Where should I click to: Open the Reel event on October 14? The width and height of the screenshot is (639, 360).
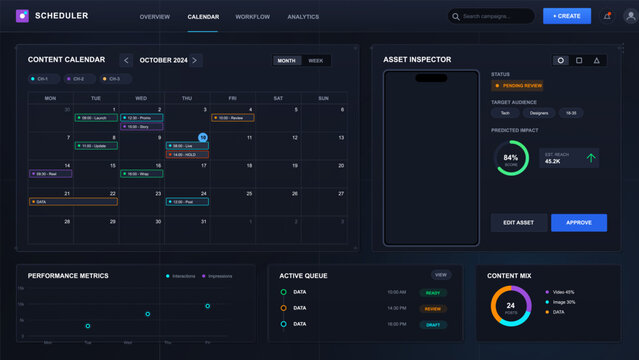coord(51,174)
